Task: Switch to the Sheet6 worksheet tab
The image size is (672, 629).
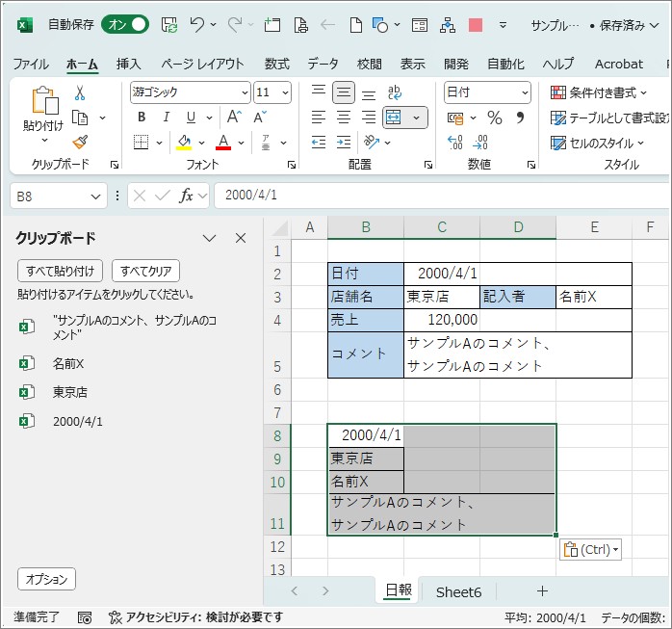Action: 458,592
